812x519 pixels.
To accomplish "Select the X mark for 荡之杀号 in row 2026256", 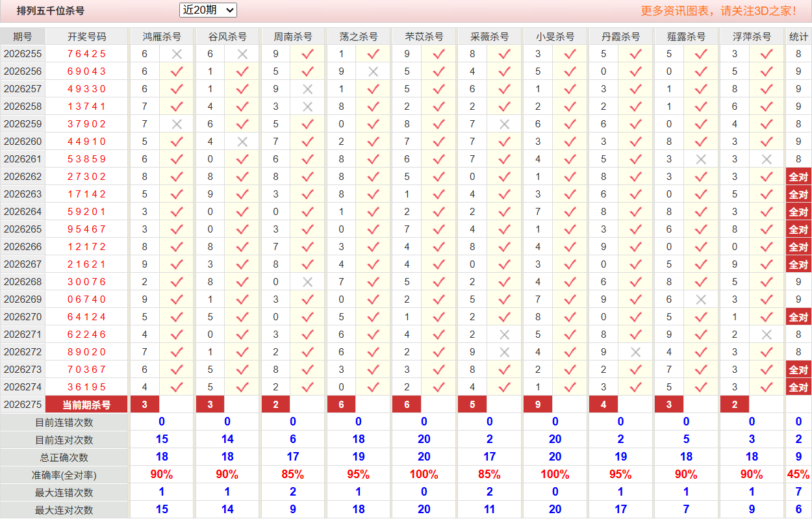I will pyautogui.click(x=373, y=71).
